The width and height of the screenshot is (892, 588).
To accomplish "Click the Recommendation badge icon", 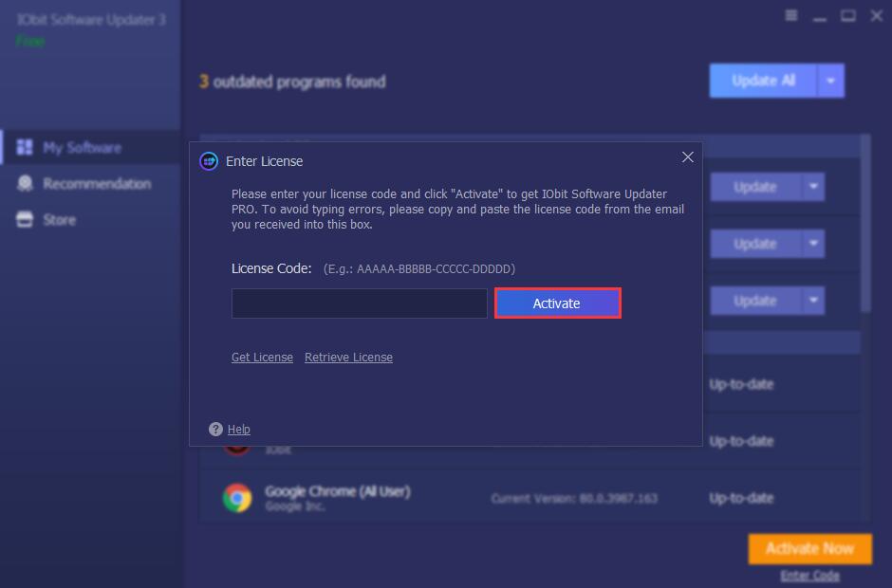I will point(25,183).
